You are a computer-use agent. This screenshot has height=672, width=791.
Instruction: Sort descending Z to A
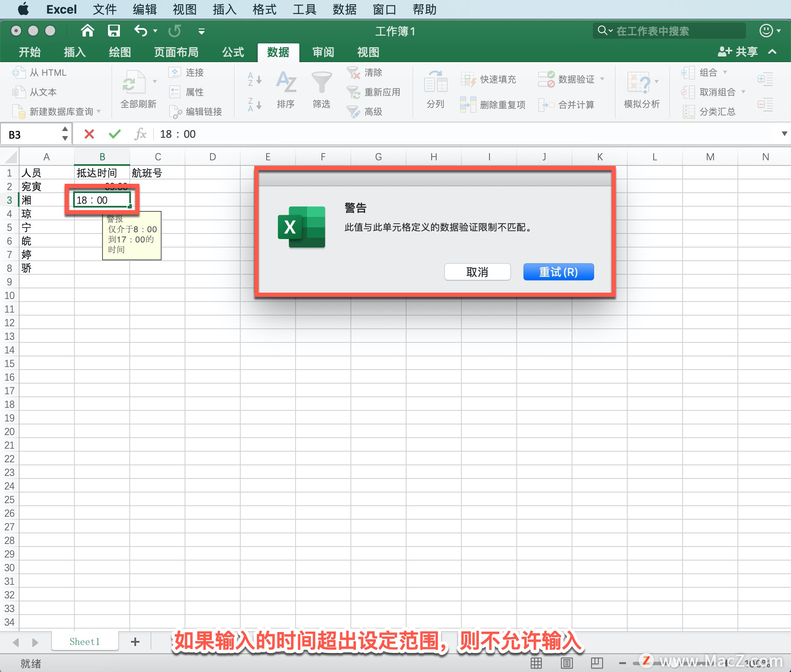click(x=254, y=105)
